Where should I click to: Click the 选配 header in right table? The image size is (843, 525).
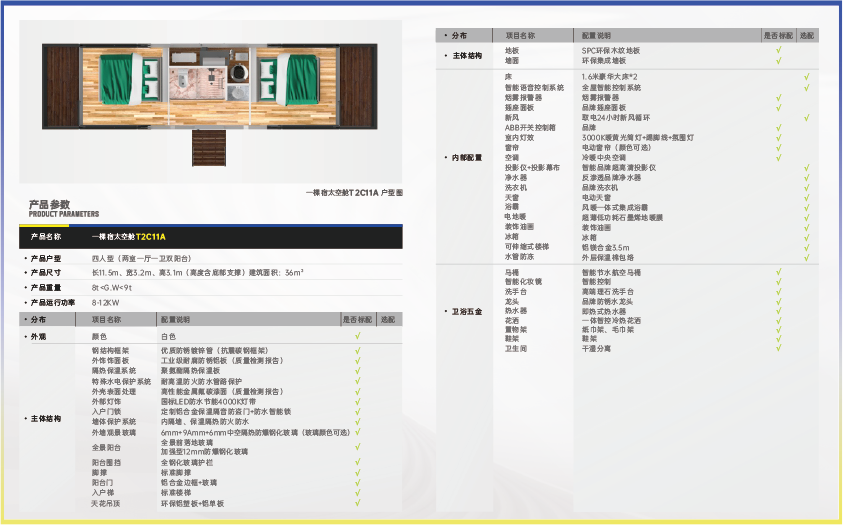pyautogui.click(x=806, y=35)
